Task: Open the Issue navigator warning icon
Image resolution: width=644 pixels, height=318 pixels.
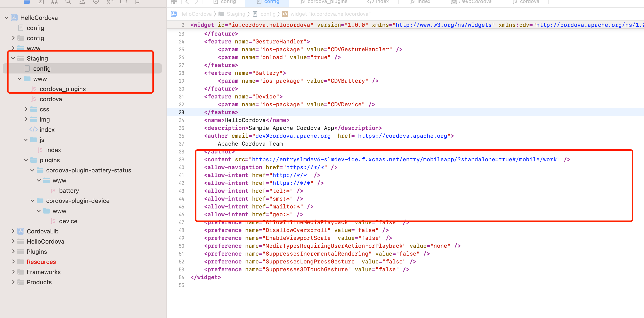Action: coord(82,2)
